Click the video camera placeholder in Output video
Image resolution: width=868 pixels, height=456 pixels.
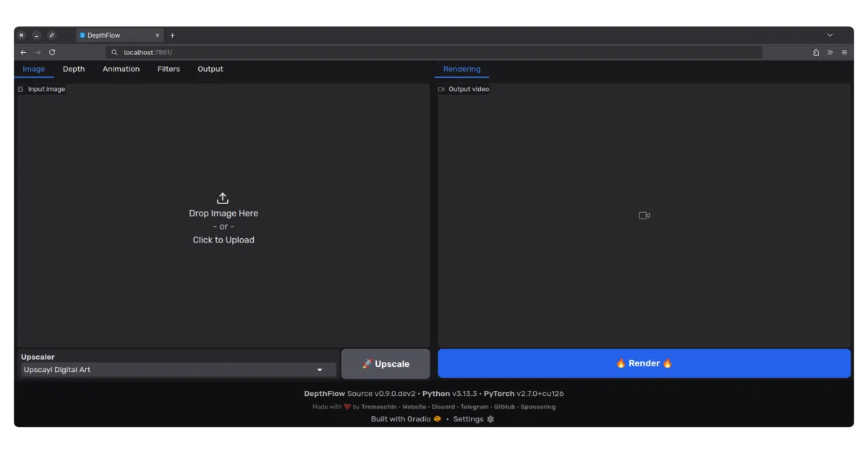(644, 216)
